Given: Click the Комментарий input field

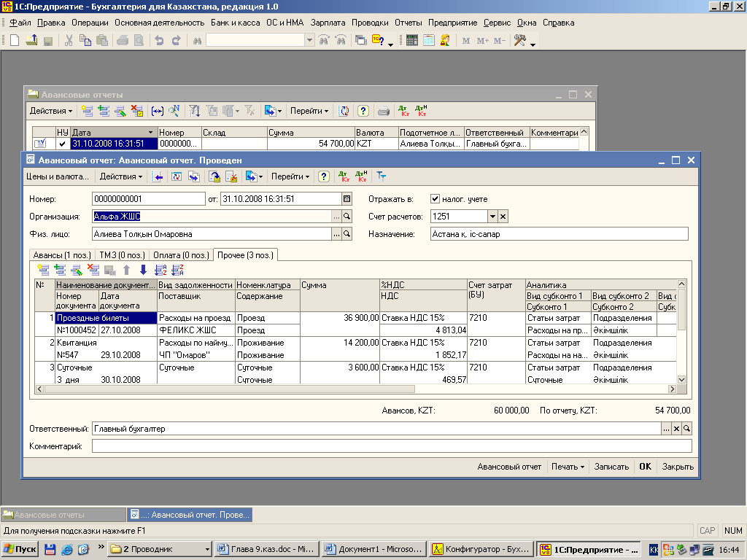Looking at the screenshot, I should click(x=392, y=446).
